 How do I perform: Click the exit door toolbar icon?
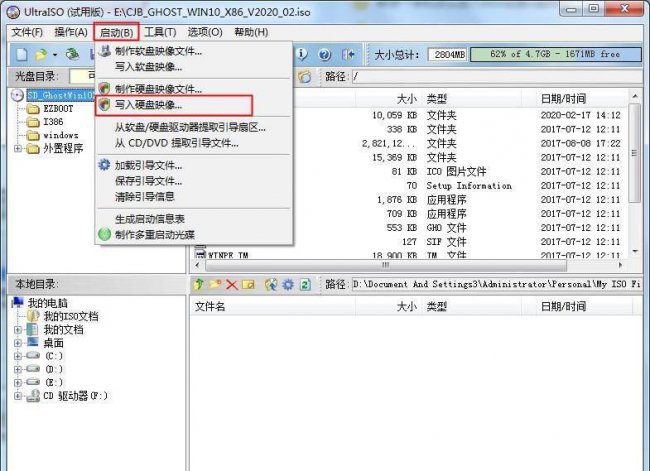(x=347, y=54)
